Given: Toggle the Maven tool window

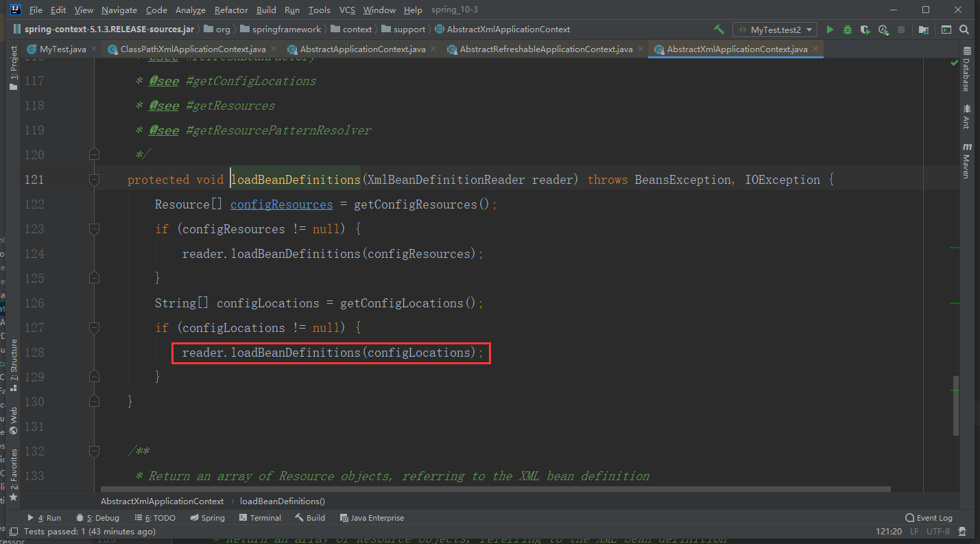Looking at the screenshot, I should click(x=966, y=161).
